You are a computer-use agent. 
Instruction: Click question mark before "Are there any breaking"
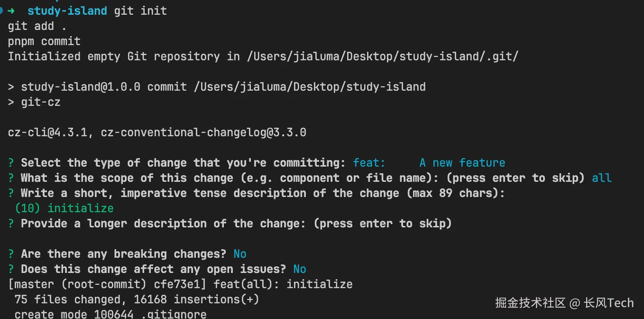pos(11,254)
